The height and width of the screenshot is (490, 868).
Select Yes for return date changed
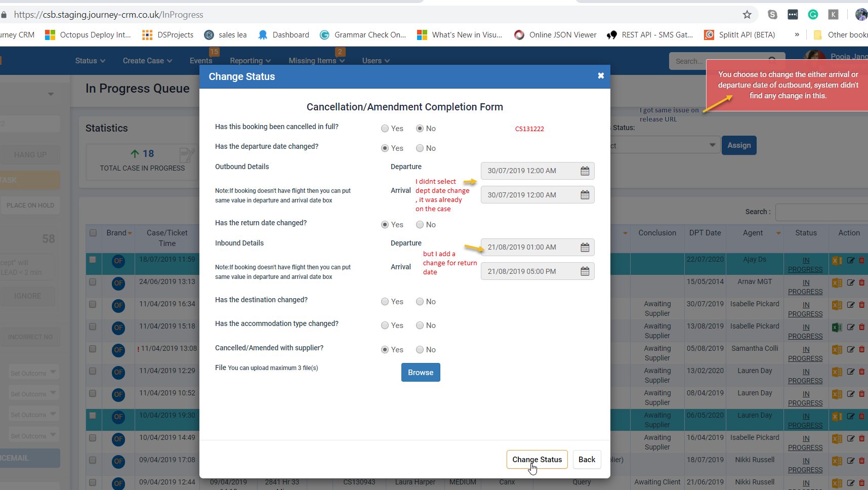point(385,225)
